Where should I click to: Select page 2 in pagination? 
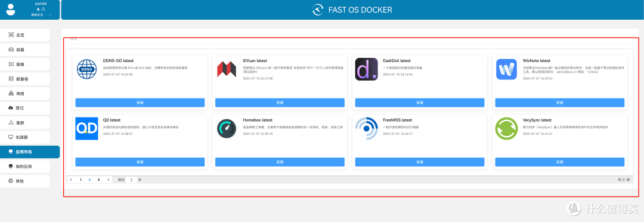(89, 180)
